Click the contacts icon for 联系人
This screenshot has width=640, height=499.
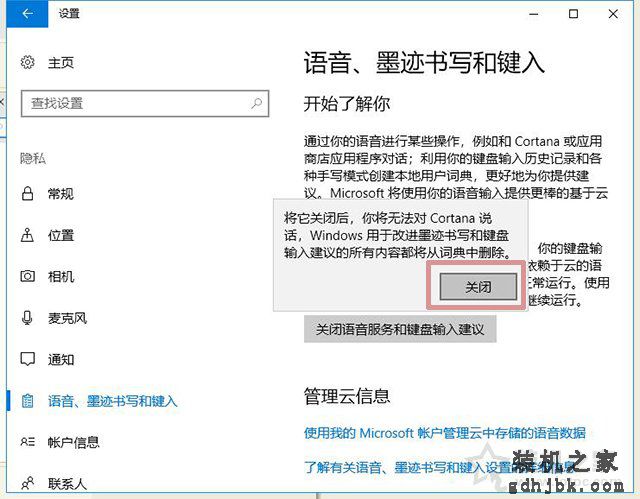27,484
